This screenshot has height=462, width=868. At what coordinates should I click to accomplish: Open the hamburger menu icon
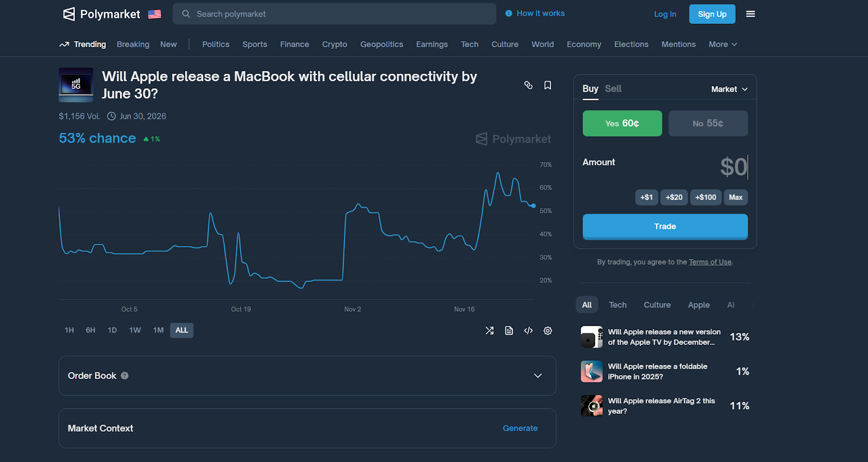click(750, 14)
